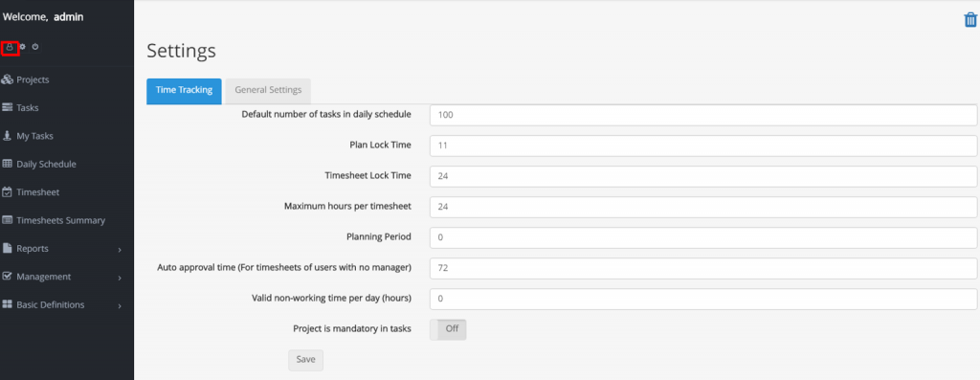Click the Daily Schedule grid icon

[x=8, y=164]
